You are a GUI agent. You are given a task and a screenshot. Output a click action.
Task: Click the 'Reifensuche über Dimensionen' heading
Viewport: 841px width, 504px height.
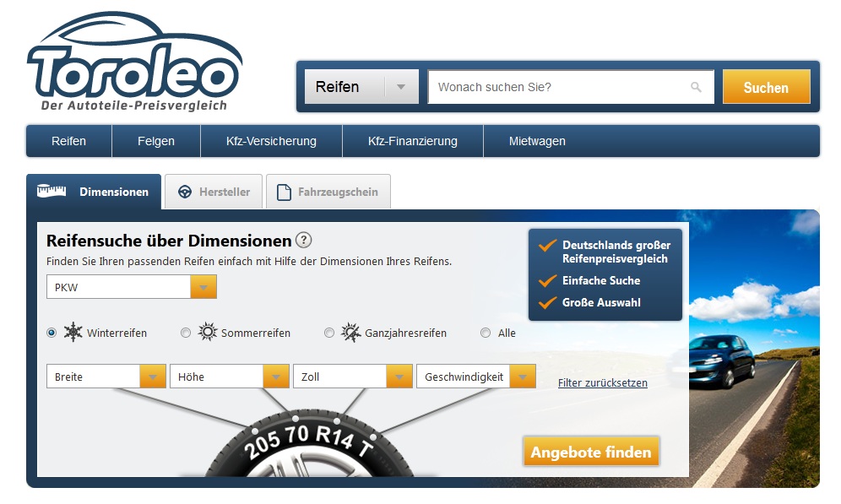(169, 241)
